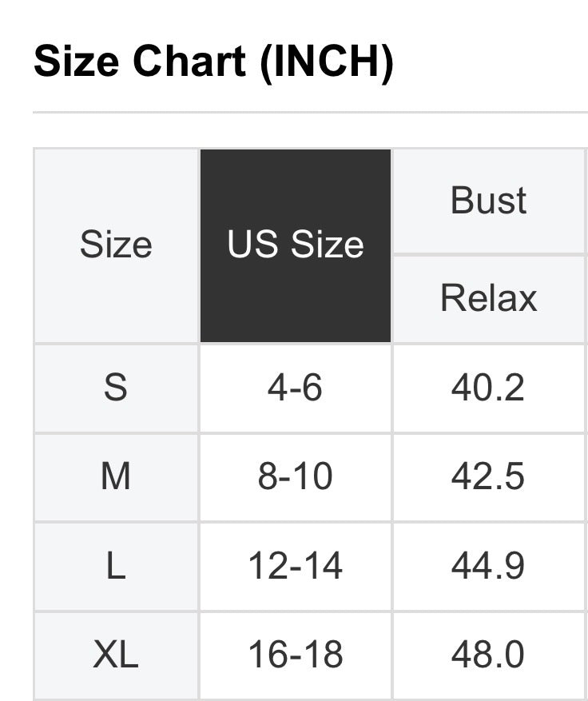The width and height of the screenshot is (588, 701).
Task: Click the "Relax" sub-header under Bust
Action: click(x=489, y=298)
